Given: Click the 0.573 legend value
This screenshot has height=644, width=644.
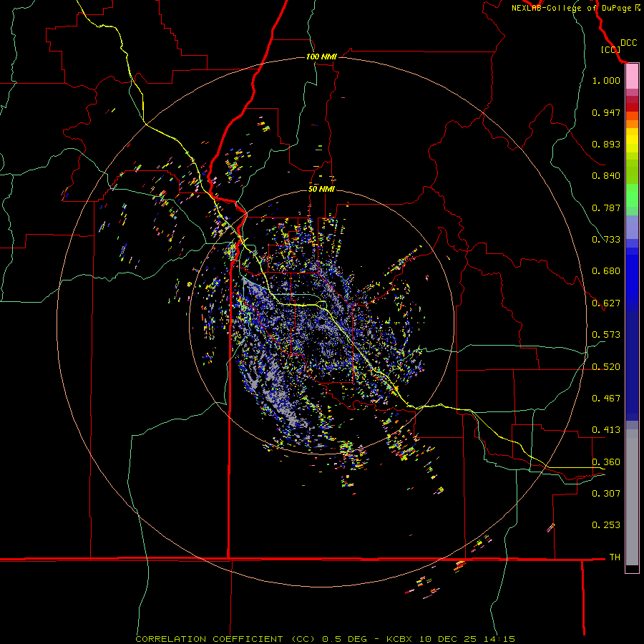Looking at the screenshot, I should click(606, 335).
